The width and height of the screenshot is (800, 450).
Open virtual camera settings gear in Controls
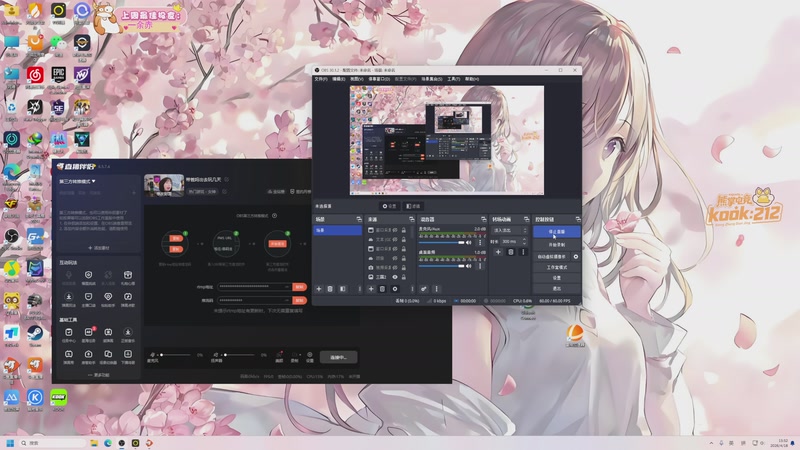click(576, 257)
